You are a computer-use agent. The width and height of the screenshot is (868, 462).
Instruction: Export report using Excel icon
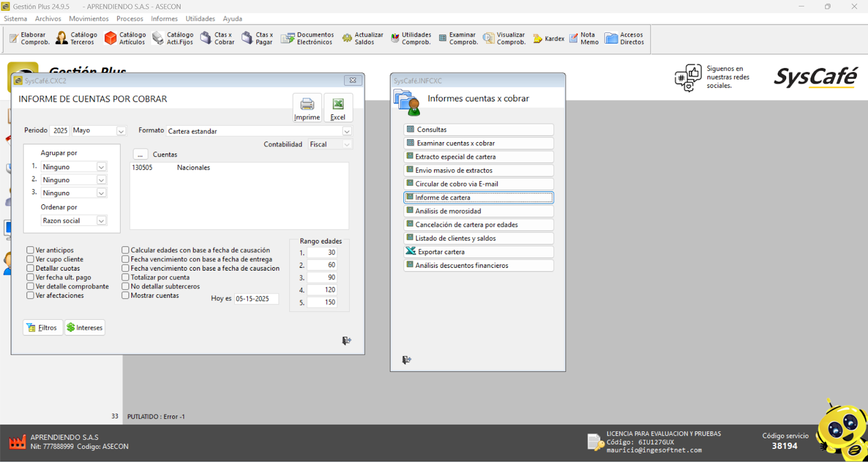338,107
